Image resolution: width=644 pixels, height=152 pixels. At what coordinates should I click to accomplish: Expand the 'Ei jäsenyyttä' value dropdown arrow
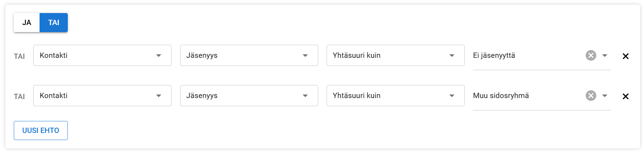604,55
